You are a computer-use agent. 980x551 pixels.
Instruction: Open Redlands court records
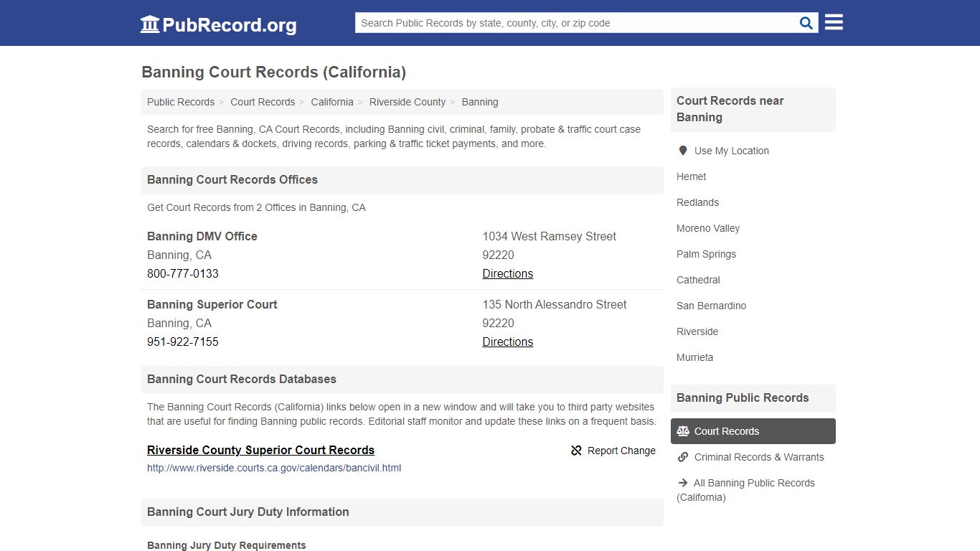tap(698, 202)
